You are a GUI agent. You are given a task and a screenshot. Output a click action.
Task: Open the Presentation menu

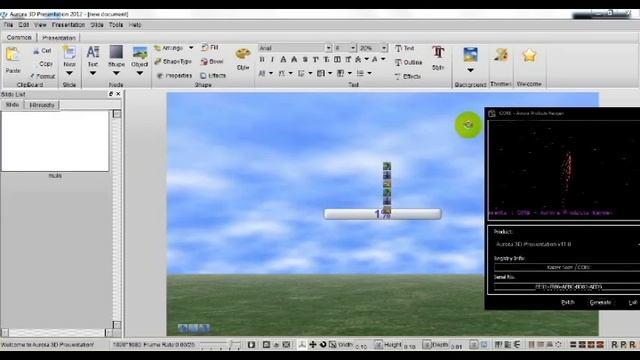[x=68, y=25]
